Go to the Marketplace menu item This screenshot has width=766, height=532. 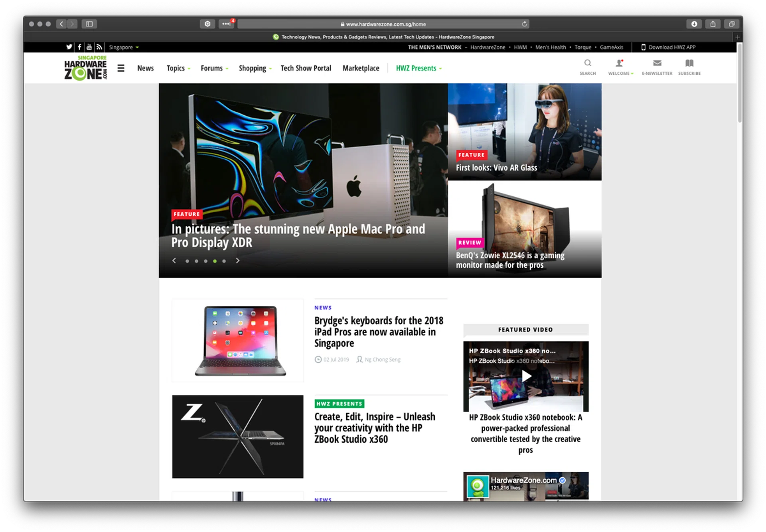pos(361,68)
